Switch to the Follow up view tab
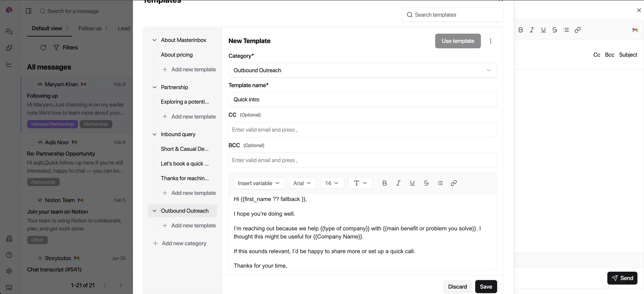This screenshot has height=294, width=644. click(x=90, y=28)
